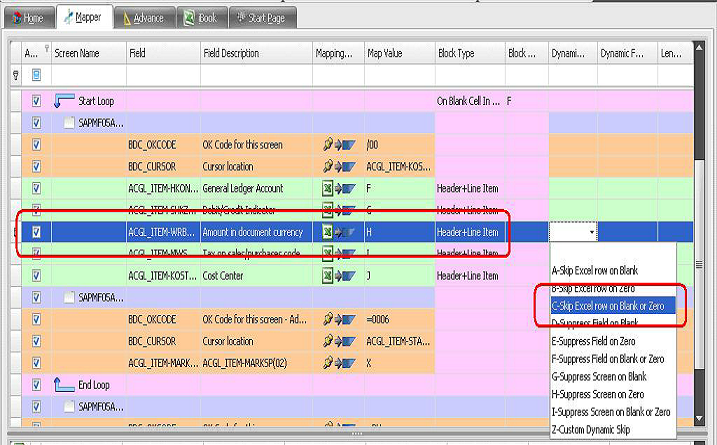Screen dimensions: 717x445
Task: Select 'On Blank Cell In' block type cell
Action: (470, 101)
